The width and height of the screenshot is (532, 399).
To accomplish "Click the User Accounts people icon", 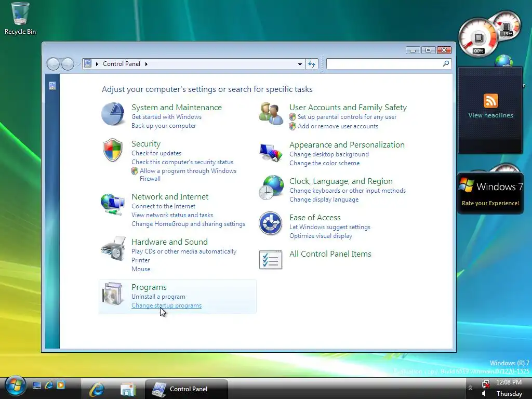I will tap(271, 114).
